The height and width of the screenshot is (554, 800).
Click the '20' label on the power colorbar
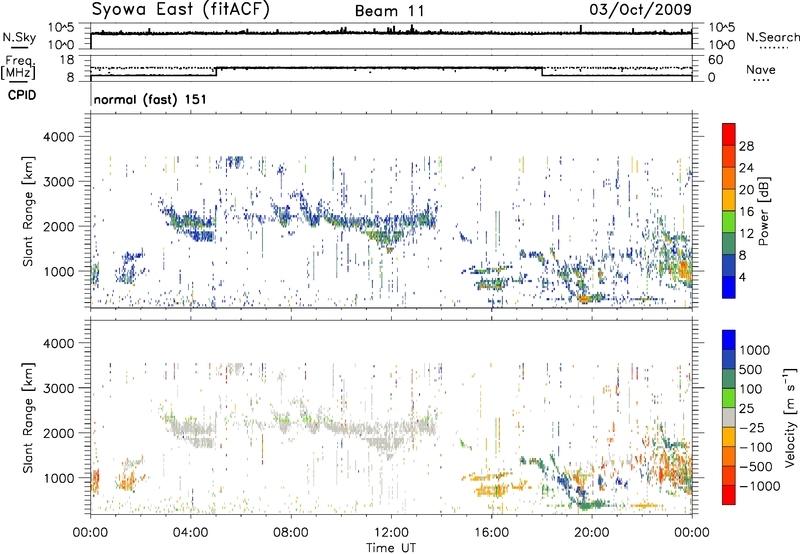point(746,190)
